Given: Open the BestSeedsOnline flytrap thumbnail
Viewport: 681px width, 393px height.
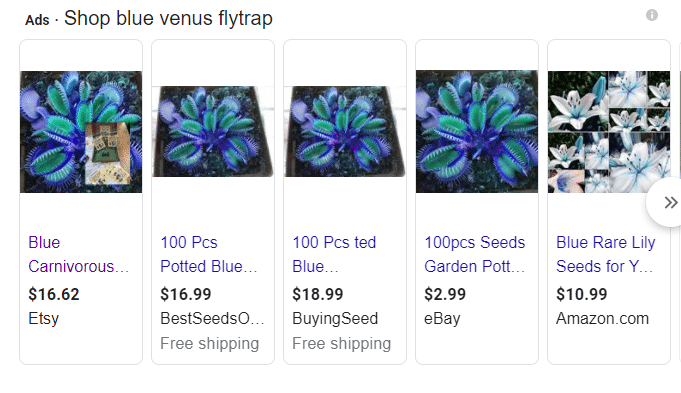Looking at the screenshot, I should pyautogui.click(x=213, y=132).
